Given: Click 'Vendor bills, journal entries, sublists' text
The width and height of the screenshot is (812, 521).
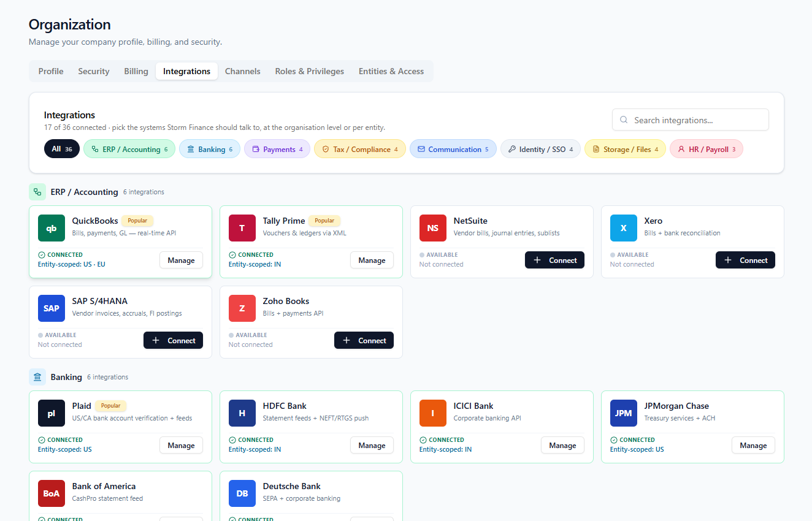Looking at the screenshot, I should point(507,233).
